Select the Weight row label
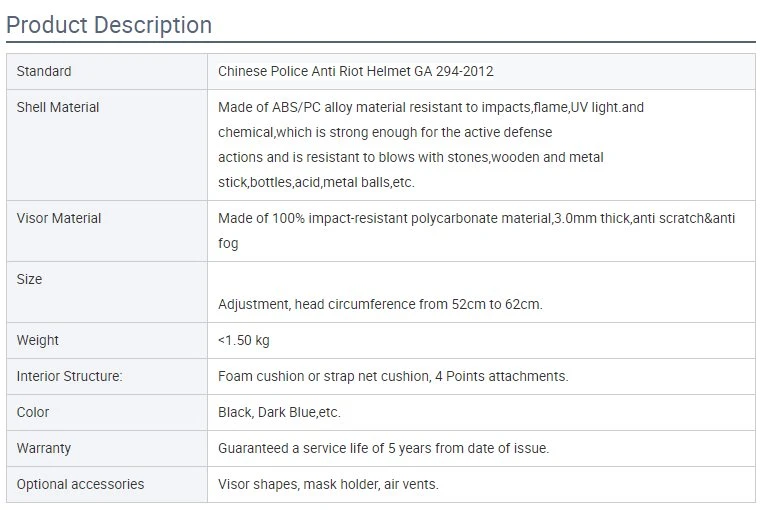This screenshot has height=510, width=763. click(37, 340)
